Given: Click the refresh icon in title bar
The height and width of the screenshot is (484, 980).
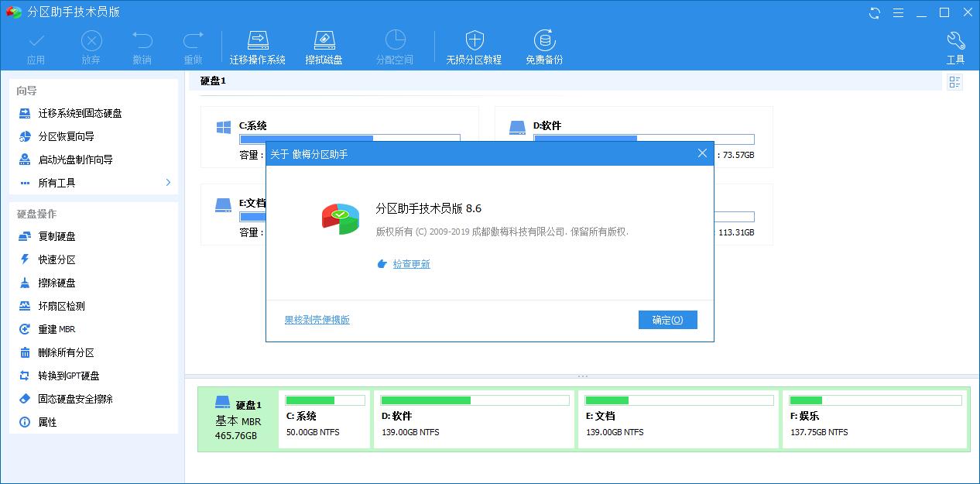Looking at the screenshot, I should coord(874,12).
